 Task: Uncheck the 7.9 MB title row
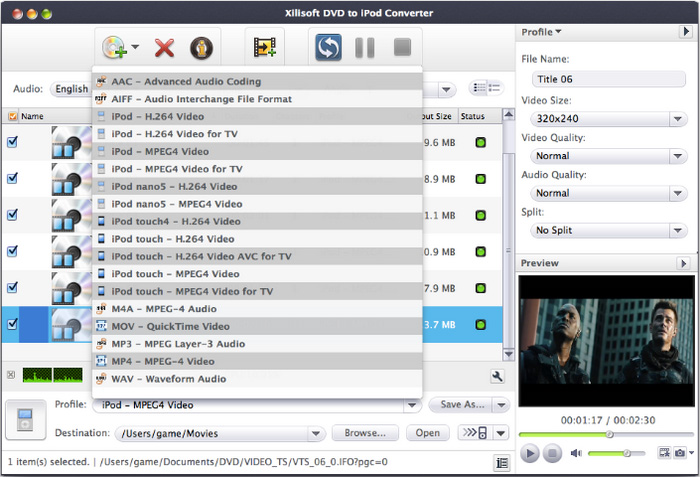[x=12, y=287]
